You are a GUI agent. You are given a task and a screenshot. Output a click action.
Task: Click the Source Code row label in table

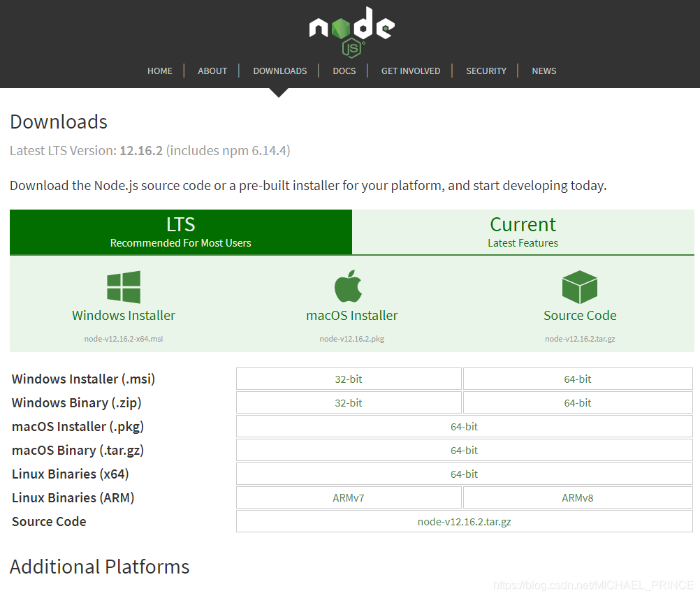(49, 521)
